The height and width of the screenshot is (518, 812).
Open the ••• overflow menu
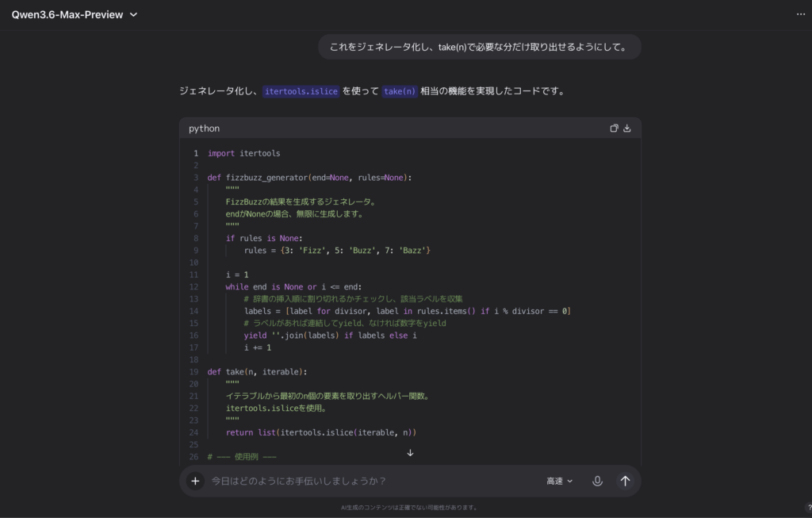pyautogui.click(x=801, y=14)
